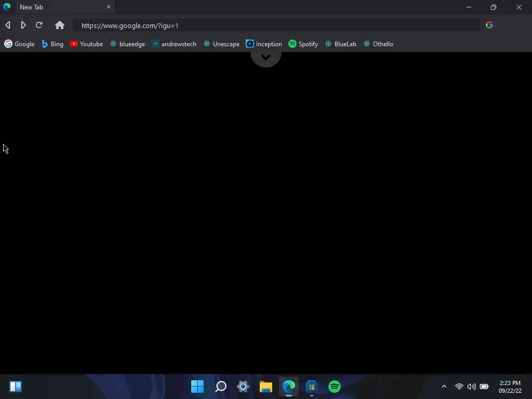Minimize the browser window
Image resolution: width=532 pixels, height=399 pixels.
click(469, 7)
